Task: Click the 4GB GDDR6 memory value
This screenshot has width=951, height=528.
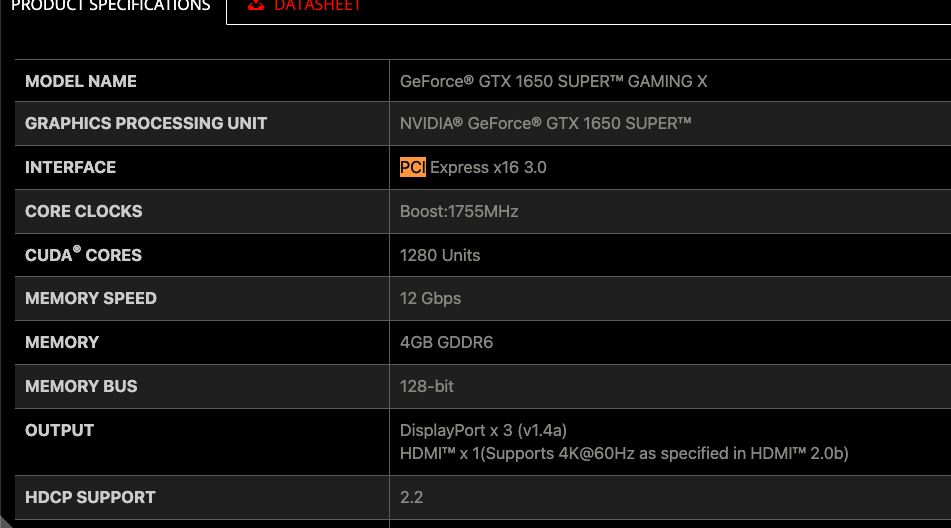Action: click(x=446, y=342)
